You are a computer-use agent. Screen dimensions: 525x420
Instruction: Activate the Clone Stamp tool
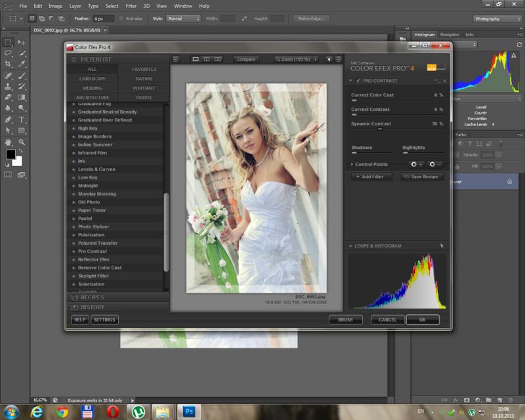pos(9,87)
